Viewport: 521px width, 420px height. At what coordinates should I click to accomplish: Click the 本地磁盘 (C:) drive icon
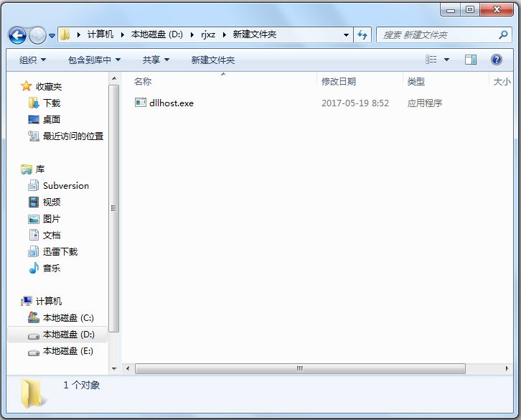coord(34,317)
